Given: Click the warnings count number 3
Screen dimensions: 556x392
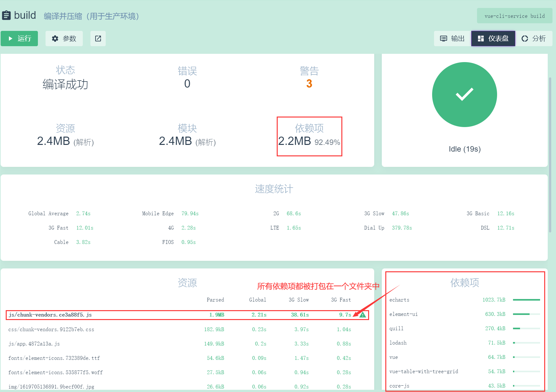Looking at the screenshot, I should coord(309,84).
